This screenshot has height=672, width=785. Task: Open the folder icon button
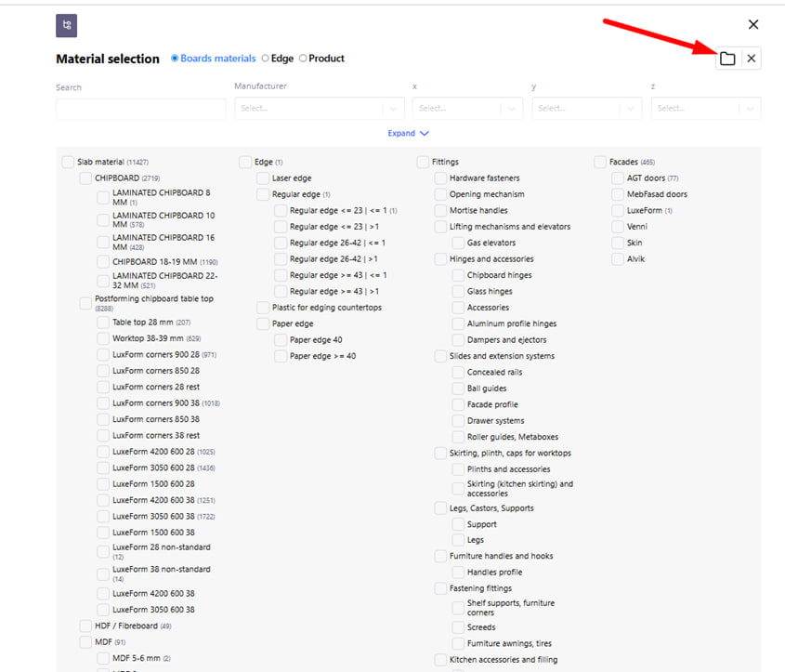[x=727, y=59]
